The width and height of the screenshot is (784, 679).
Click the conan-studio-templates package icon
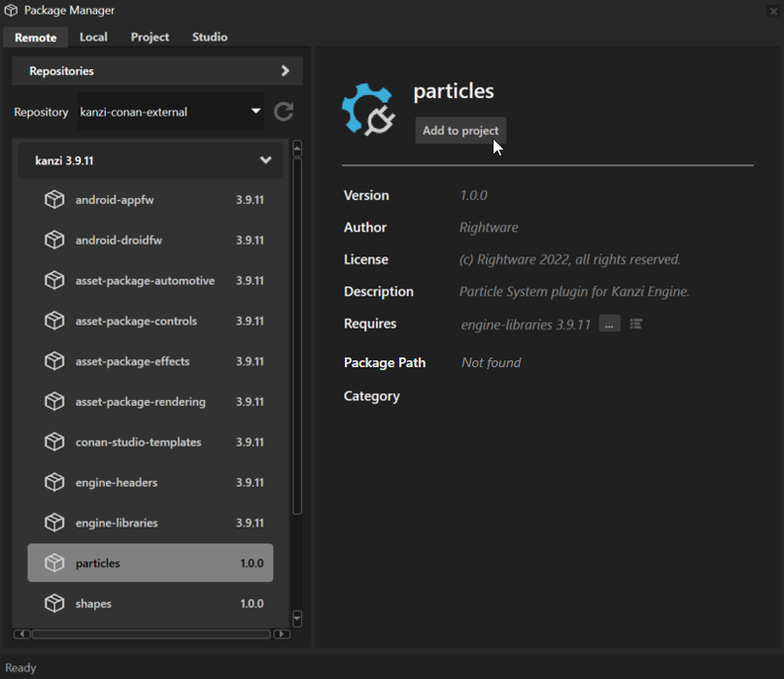54,442
